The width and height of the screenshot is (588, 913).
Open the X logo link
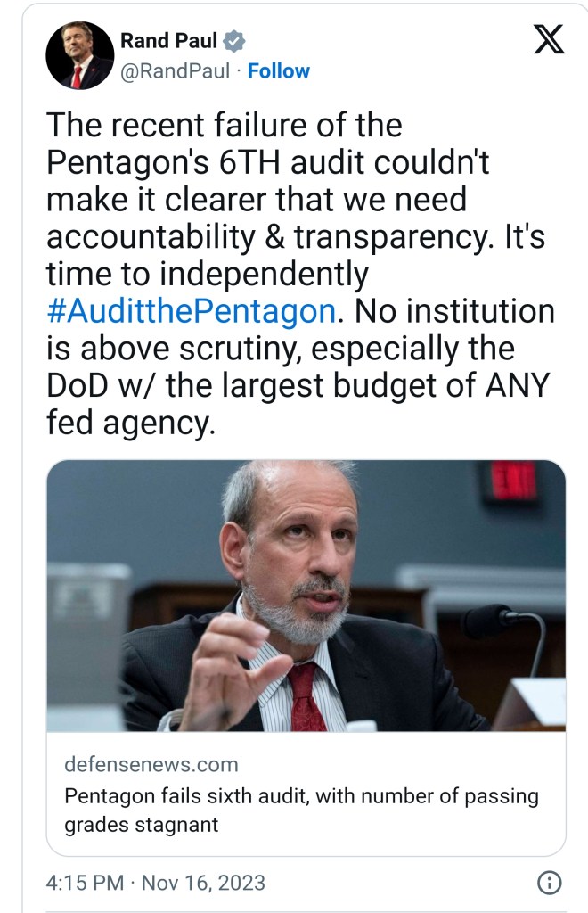point(548,41)
